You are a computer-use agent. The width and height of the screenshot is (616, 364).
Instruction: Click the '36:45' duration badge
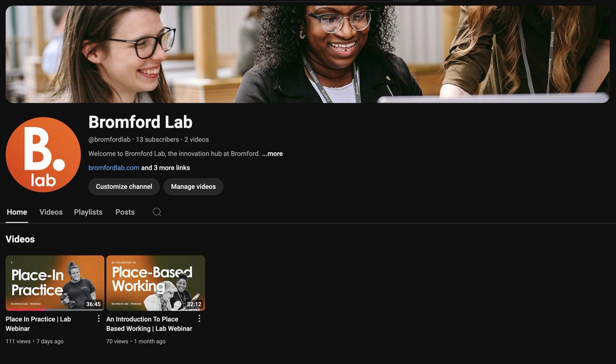pyautogui.click(x=93, y=304)
